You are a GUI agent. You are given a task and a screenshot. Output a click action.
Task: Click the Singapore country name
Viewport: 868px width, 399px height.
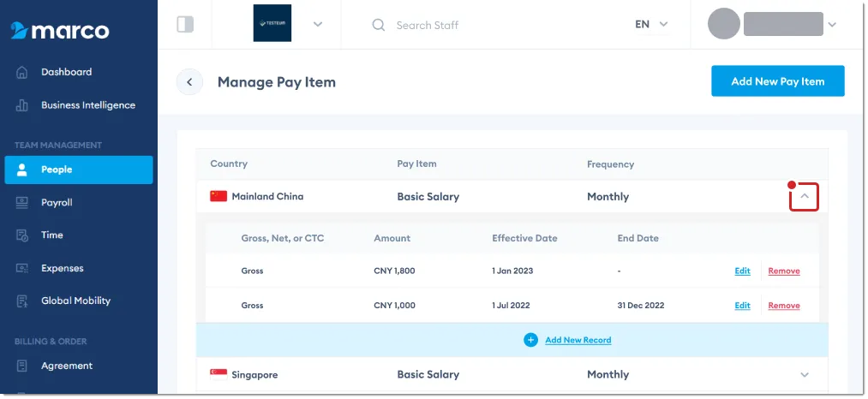[x=254, y=375]
